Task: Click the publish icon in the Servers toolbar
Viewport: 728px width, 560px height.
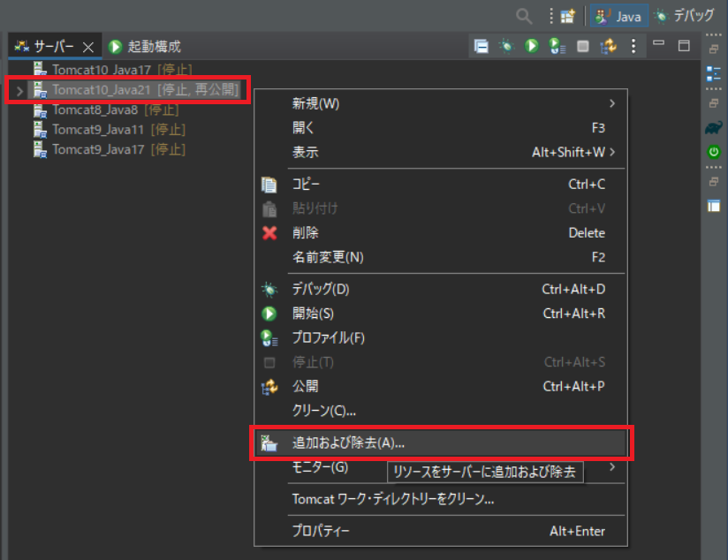Action: coord(608,46)
